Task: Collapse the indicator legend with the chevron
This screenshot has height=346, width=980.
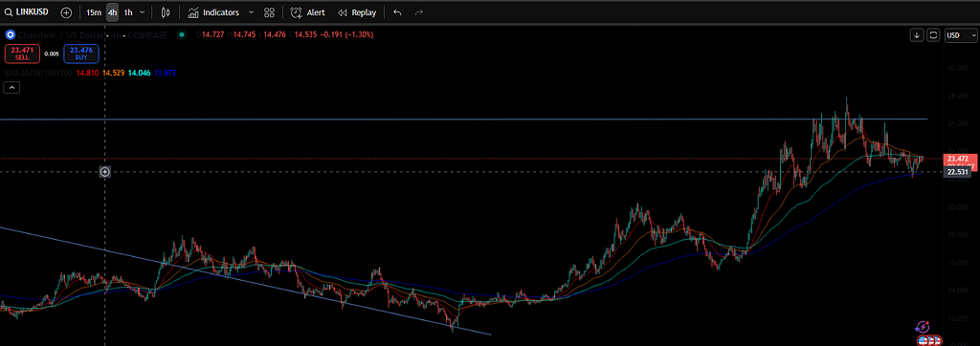Action: point(12,88)
